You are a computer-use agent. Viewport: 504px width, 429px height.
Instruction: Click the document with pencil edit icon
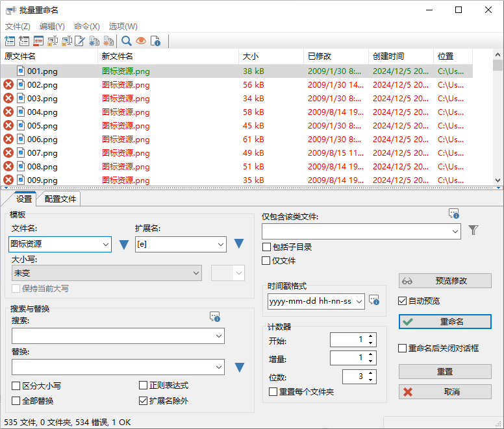tap(80, 41)
